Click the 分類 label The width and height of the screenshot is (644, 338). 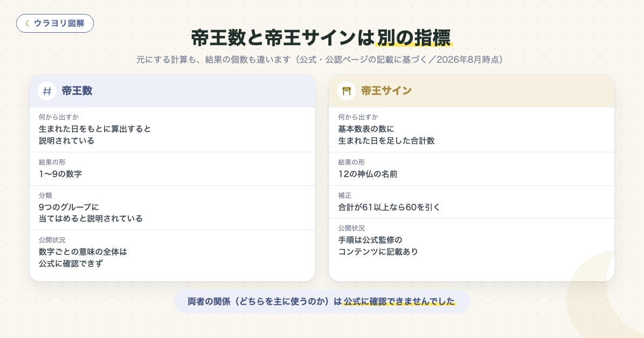(x=45, y=195)
